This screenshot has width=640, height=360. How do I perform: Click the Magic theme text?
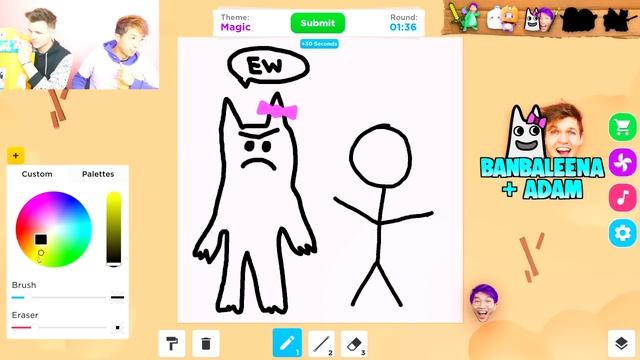236,27
